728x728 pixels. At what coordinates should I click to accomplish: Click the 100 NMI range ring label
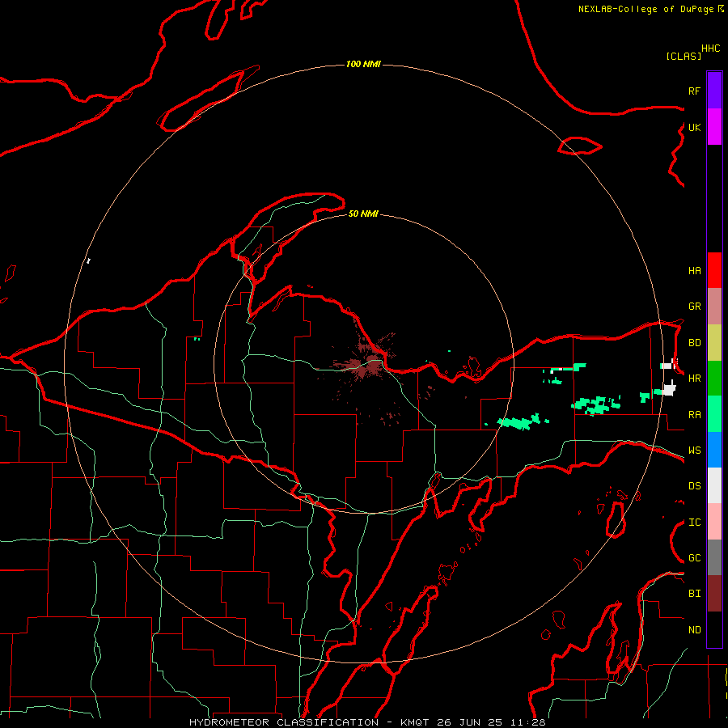363,64
